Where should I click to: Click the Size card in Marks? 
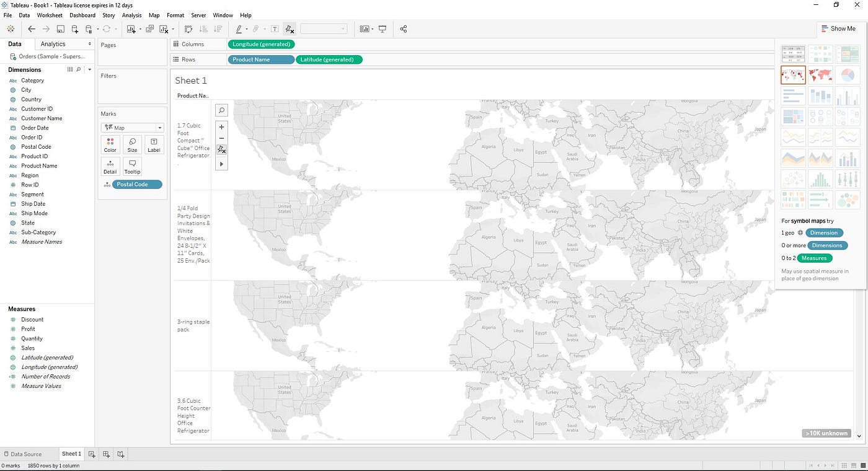[132, 145]
